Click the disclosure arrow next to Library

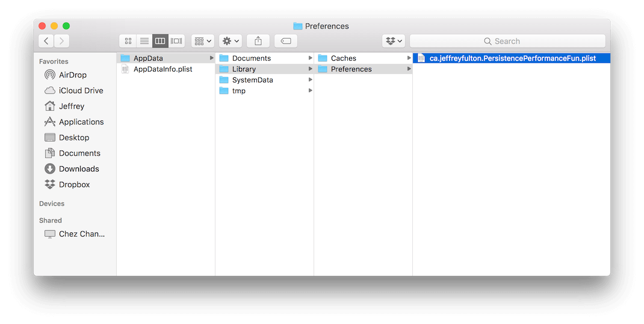pos(311,69)
